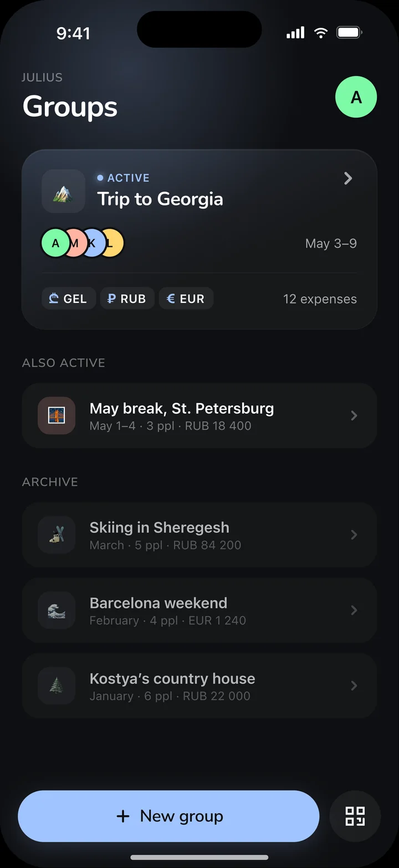This screenshot has width=399, height=868.
Task: Tap the pine tree icon for Kostya's house
Action: (x=57, y=686)
